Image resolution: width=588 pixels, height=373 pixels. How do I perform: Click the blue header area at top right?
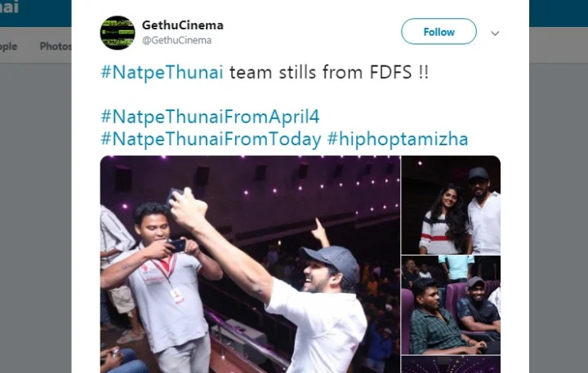click(559, 13)
